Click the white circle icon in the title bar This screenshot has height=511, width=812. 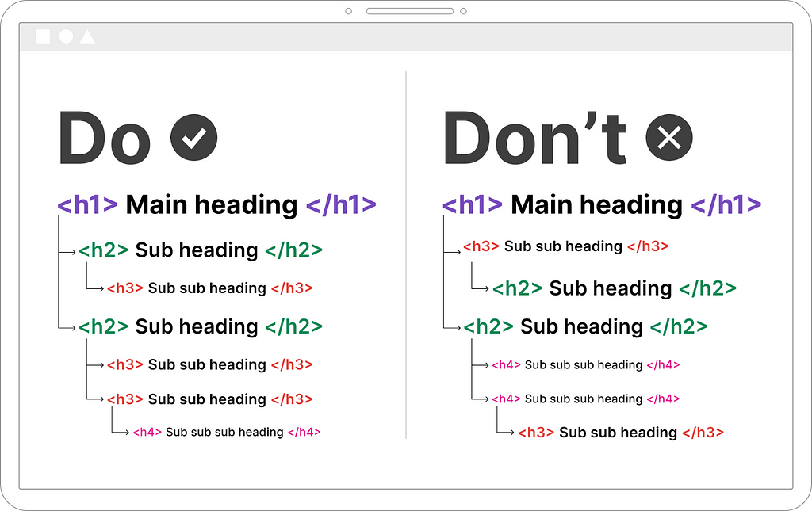(66, 36)
